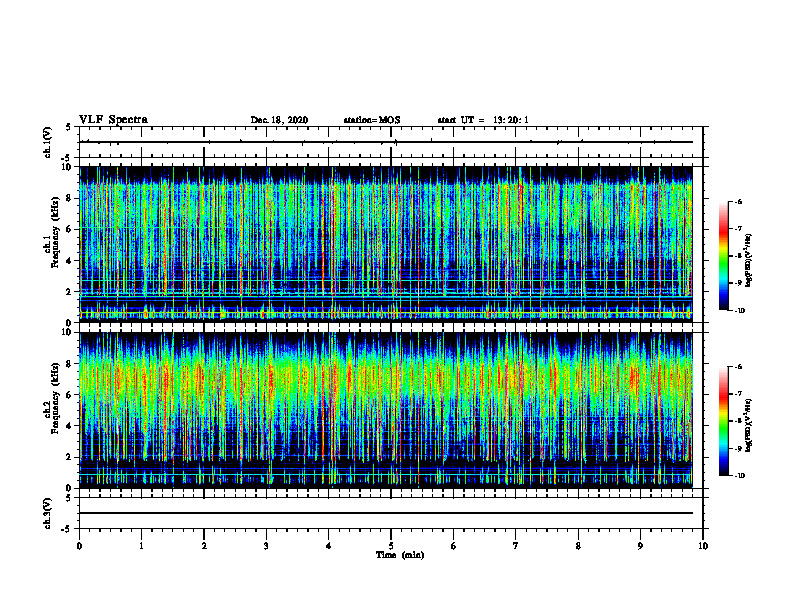792x612 pixels.
Task: Click the ch.3(V) waveform axis label
Action: (x=48, y=513)
